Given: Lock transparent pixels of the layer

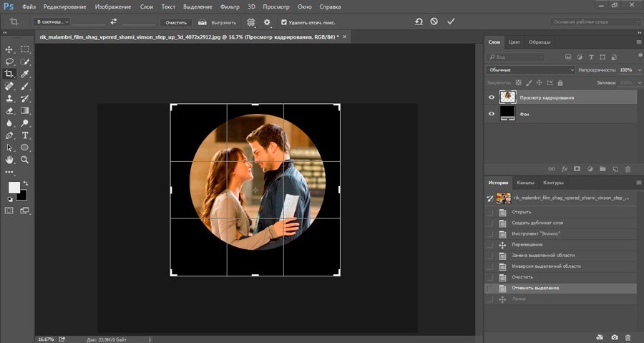Looking at the screenshot, I should pos(519,83).
